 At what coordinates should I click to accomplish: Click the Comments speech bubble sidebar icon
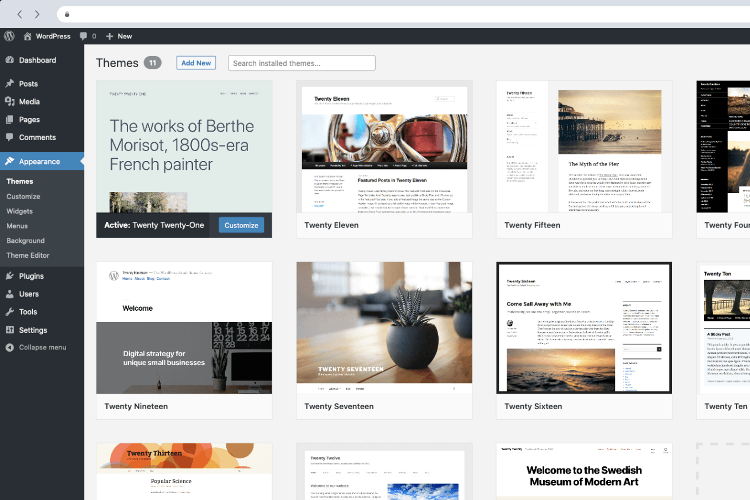[x=10, y=137]
